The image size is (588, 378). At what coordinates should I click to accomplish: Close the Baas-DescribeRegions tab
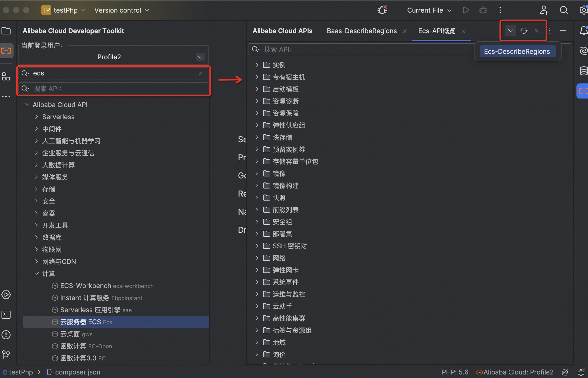[405, 31]
